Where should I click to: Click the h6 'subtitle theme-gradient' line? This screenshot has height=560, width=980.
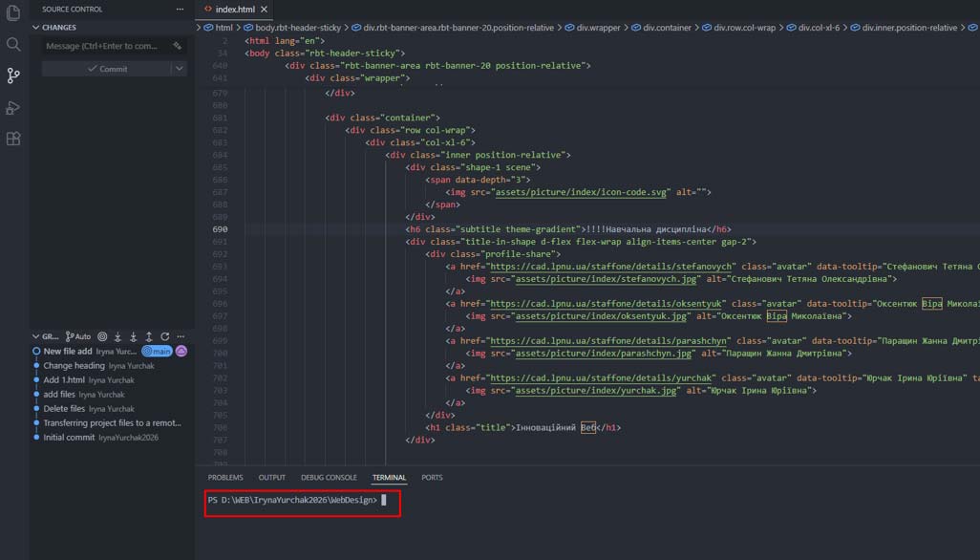(568, 229)
